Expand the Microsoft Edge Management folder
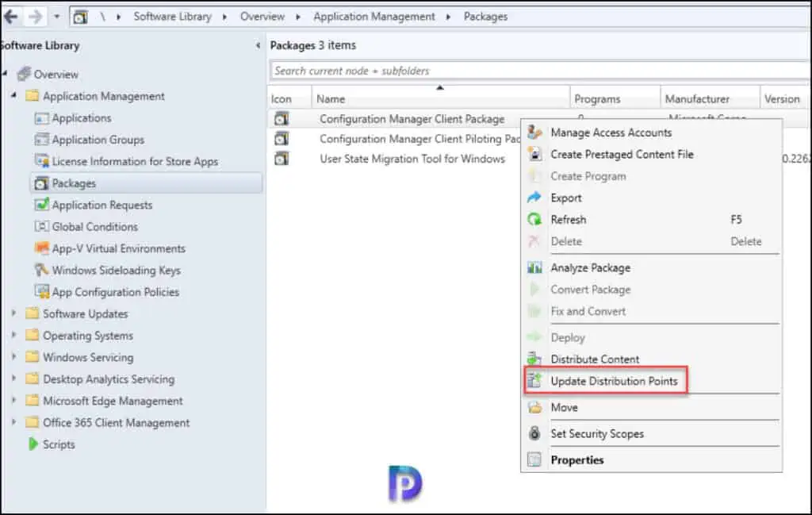Screen dimensions: 812x515 point(14,400)
